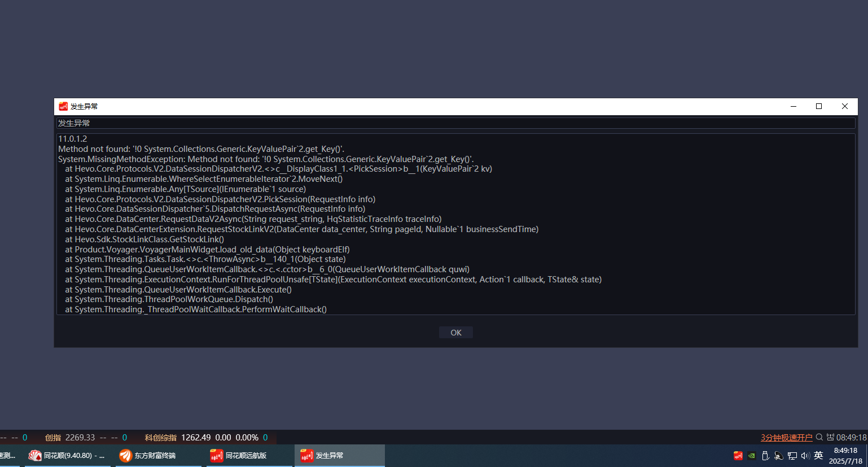Click the 科创综指 1262.49 index in the status bar
This screenshot has height=467, width=868.
[x=178, y=438]
